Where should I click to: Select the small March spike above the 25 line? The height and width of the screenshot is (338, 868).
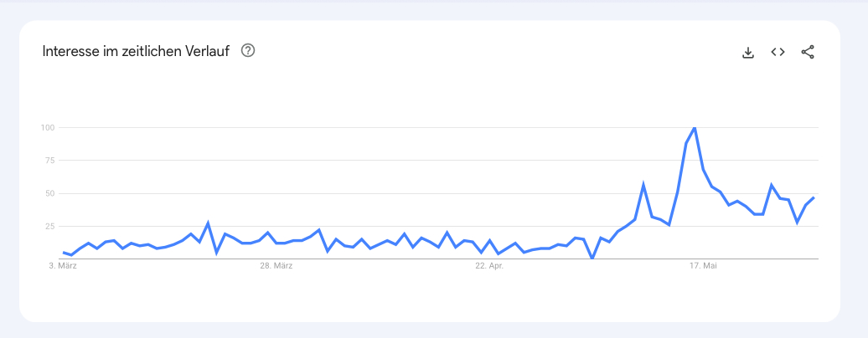pyautogui.click(x=208, y=223)
